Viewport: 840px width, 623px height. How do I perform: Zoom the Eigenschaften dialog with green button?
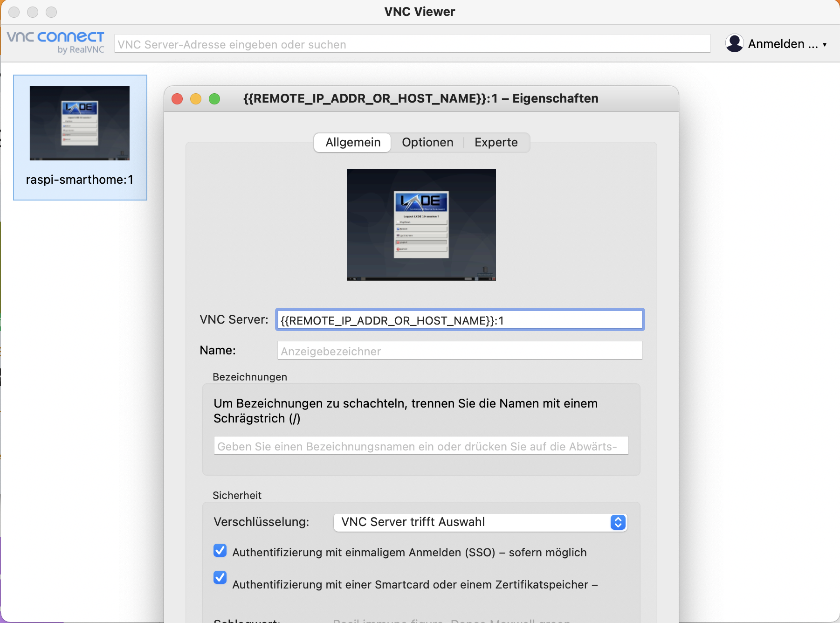click(x=214, y=99)
